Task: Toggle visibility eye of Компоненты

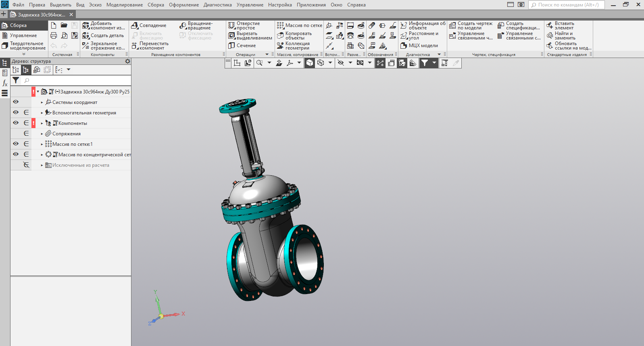Action: (x=16, y=123)
